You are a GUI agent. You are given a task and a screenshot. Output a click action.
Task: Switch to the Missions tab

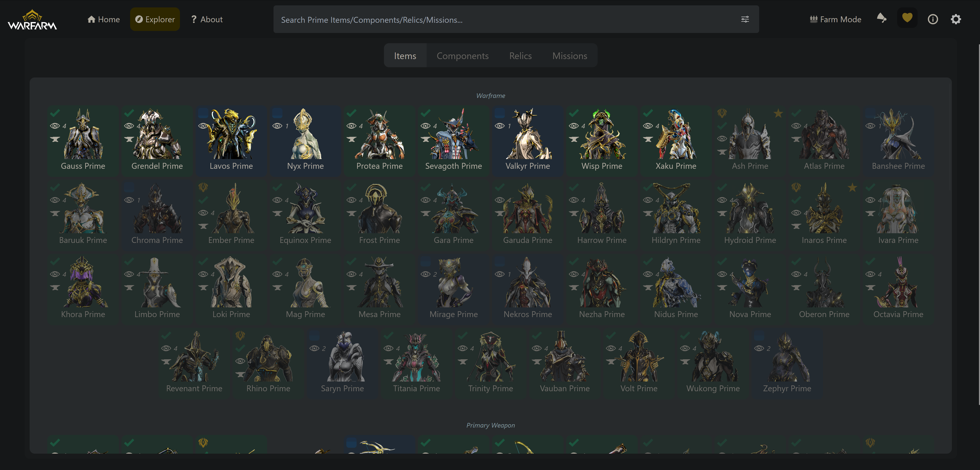(x=569, y=55)
